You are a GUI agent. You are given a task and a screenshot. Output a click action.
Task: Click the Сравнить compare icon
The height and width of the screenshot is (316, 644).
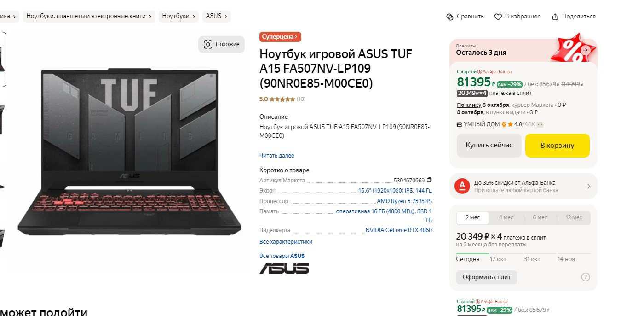(x=450, y=17)
